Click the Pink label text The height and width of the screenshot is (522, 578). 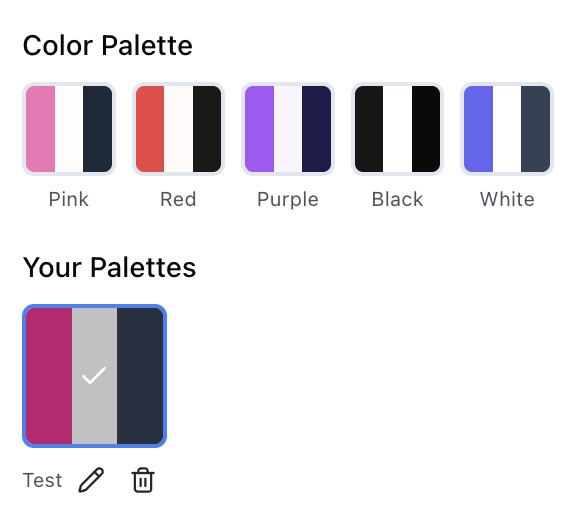click(69, 199)
